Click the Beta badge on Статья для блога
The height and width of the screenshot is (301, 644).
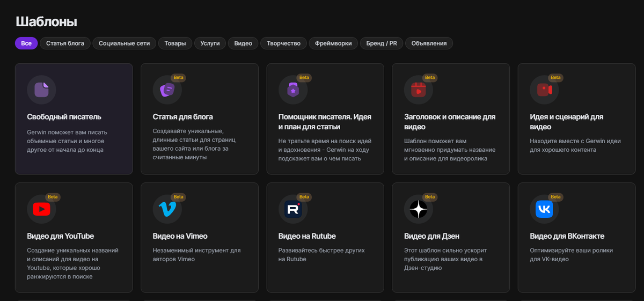pos(178,78)
